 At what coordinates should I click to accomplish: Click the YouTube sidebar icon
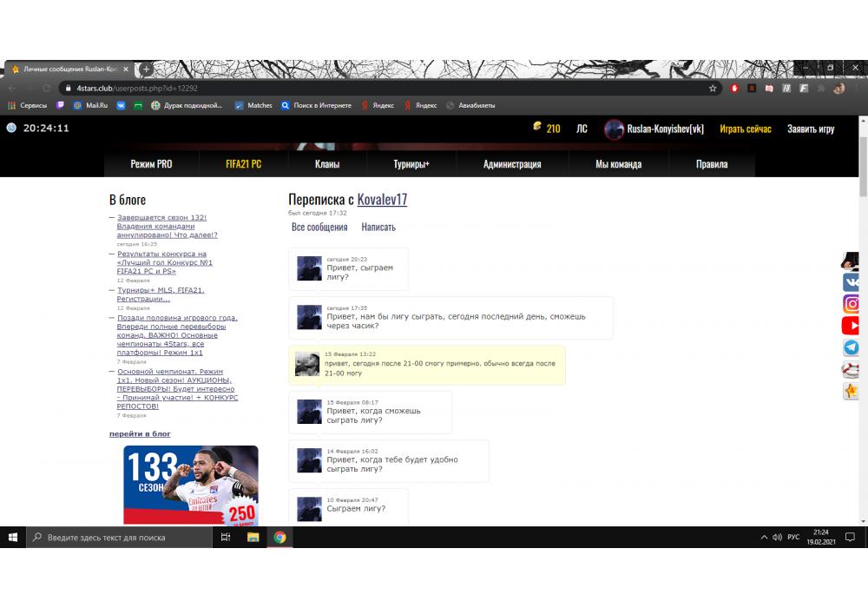point(852,326)
